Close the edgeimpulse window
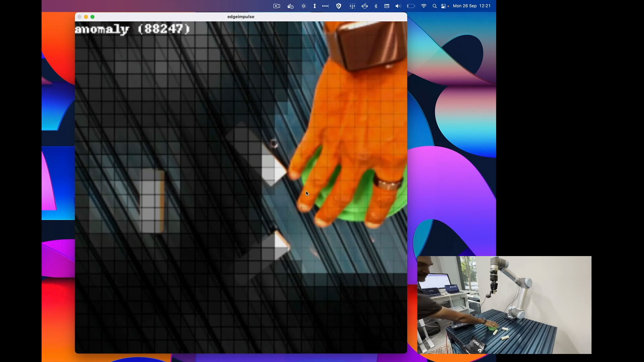Screen dimensions: 644x362 pyautogui.click(x=79, y=17)
